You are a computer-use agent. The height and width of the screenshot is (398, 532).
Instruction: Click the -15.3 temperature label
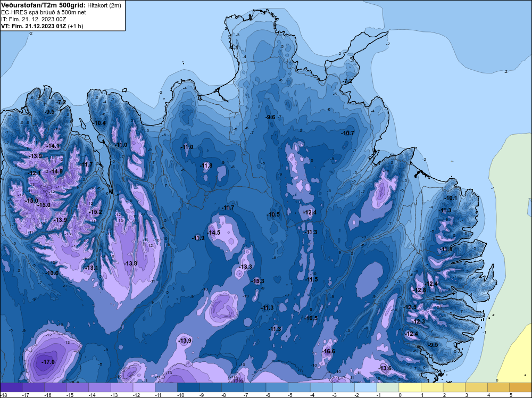point(257,281)
